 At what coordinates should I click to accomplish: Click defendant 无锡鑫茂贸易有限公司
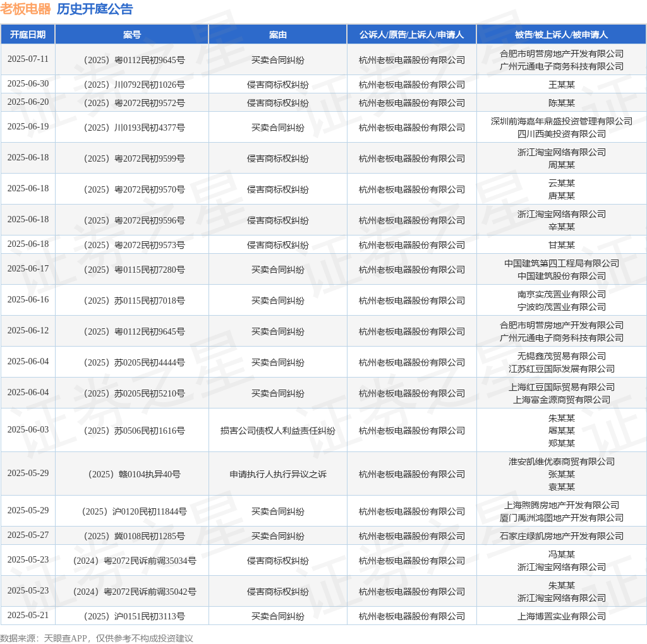coord(562,356)
